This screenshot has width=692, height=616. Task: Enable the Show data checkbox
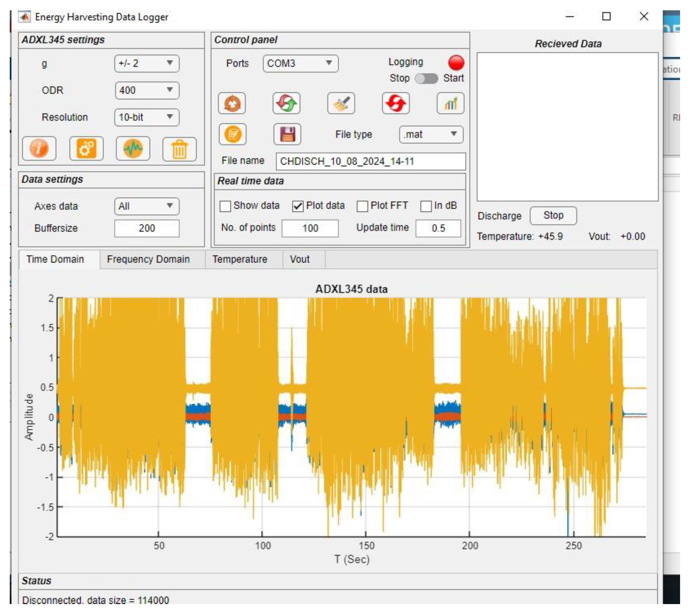tap(225, 206)
